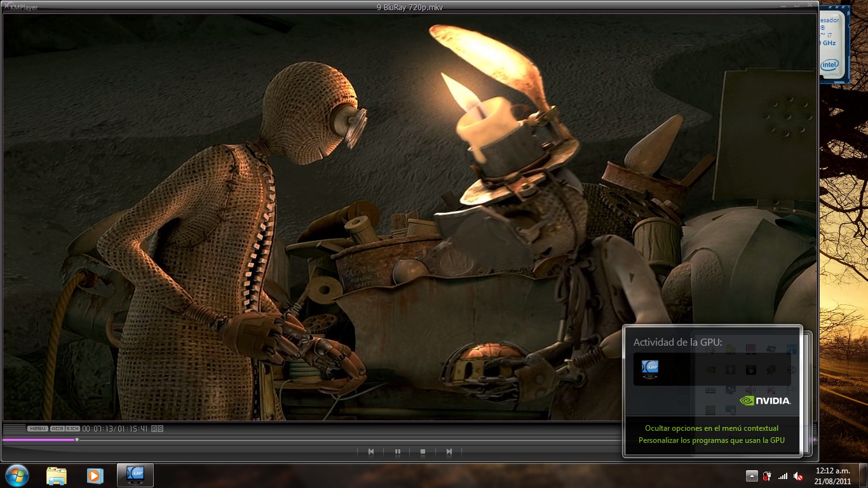Click the NVIDIA logo in the popup
The image size is (868, 488).
[x=765, y=401]
